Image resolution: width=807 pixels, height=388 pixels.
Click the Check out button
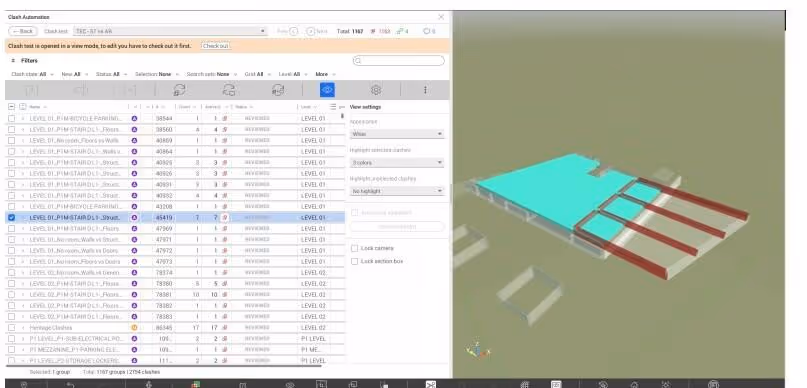coord(216,46)
